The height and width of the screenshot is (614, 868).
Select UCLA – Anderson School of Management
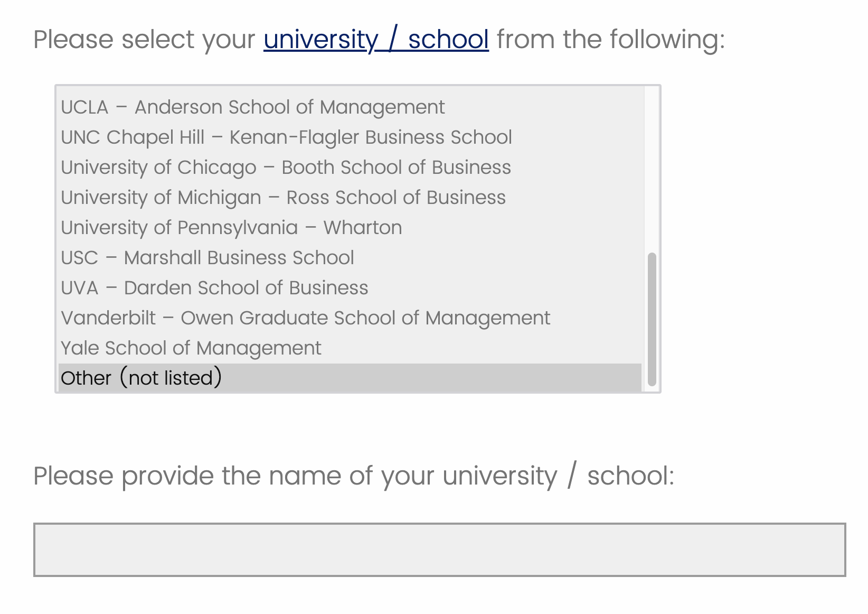point(252,107)
